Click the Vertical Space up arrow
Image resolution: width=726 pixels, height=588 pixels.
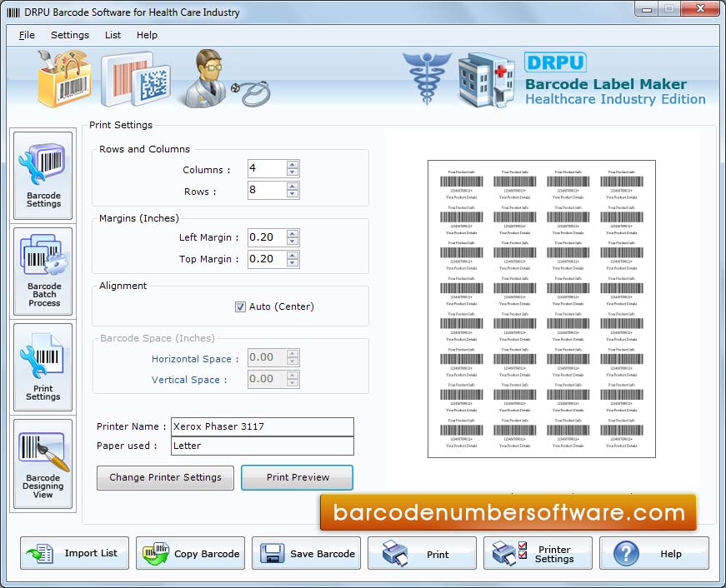click(x=293, y=375)
